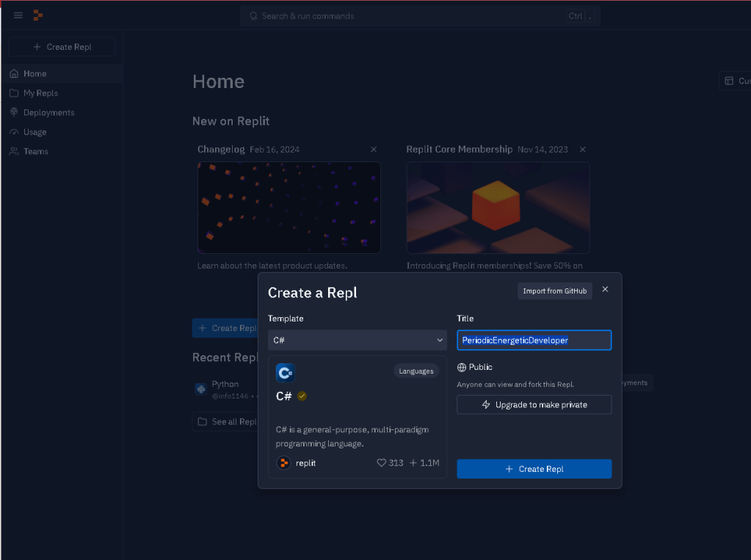Open the hamburger sidebar menu icon
The width and height of the screenshot is (751, 560).
pyautogui.click(x=18, y=15)
